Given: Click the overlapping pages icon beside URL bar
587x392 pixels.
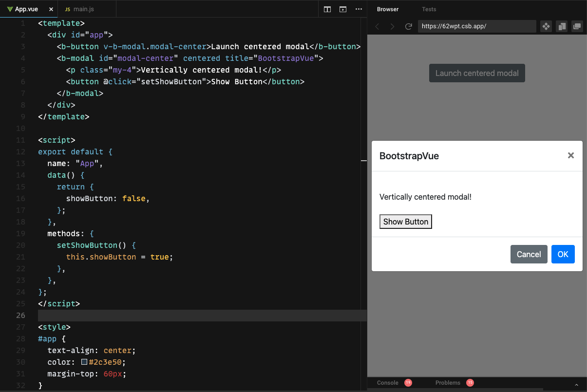Looking at the screenshot, I should point(562,26).
